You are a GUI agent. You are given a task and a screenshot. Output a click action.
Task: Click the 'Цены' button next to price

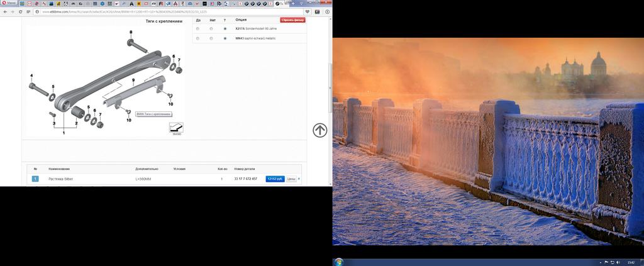click(291, 179)
